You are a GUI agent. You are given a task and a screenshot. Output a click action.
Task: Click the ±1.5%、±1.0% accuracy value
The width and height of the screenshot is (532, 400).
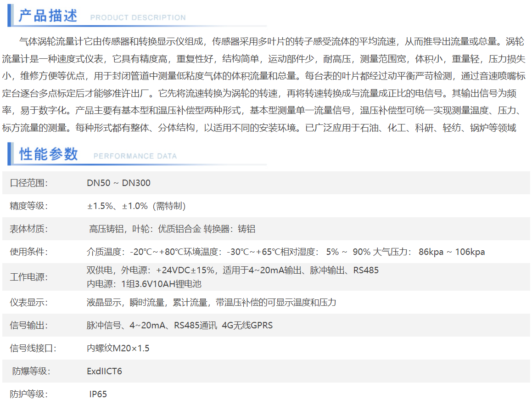(x=136, y=206)
